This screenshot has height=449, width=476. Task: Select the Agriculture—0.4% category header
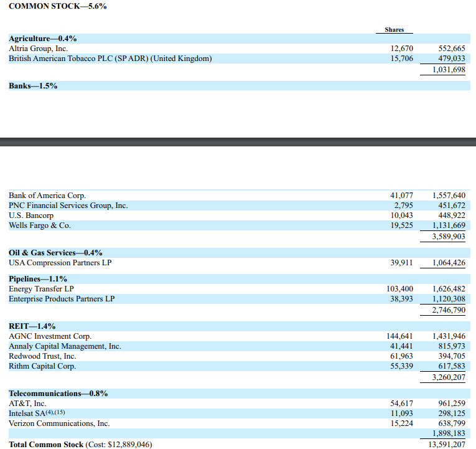(x=42, y=39)
